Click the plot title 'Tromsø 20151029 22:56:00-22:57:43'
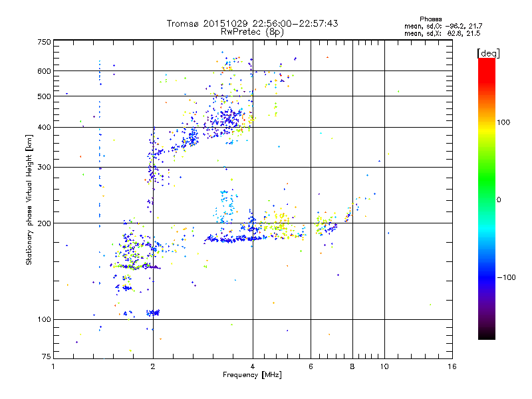This screenshot has height=399, width=532. click(252, 23)
